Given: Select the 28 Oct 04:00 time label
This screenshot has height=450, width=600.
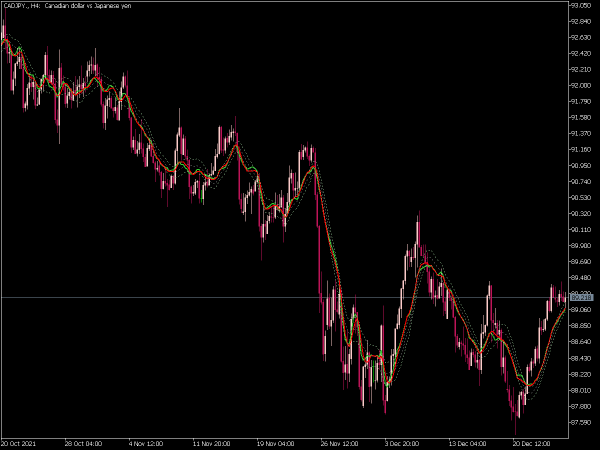Looking at the screenshot, I should tap(83, 444).
